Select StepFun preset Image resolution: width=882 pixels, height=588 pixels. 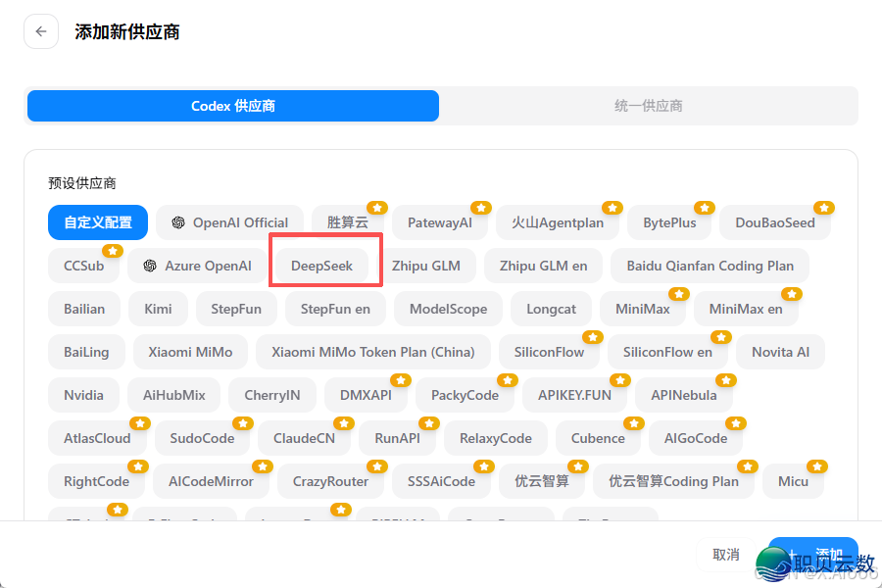point(236,309)
